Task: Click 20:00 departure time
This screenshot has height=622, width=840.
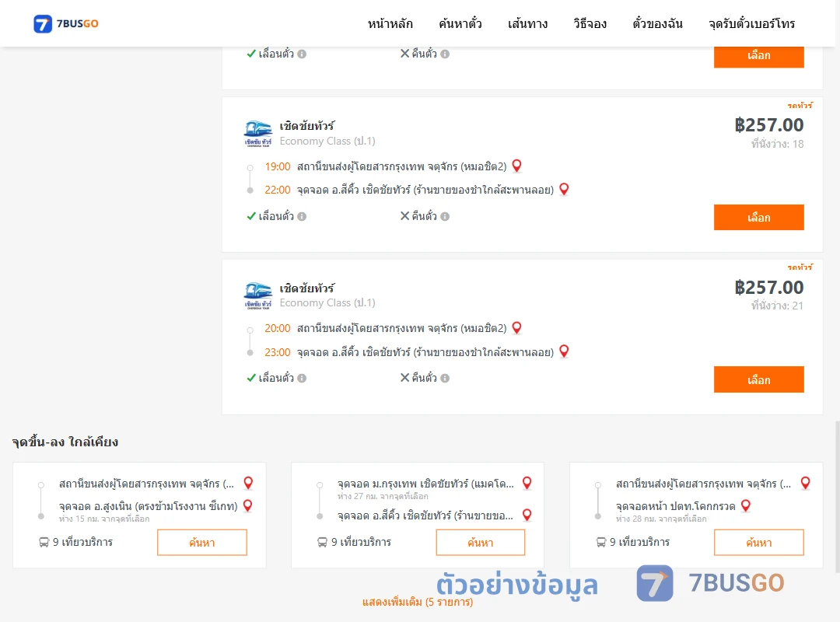Action: 278,328
